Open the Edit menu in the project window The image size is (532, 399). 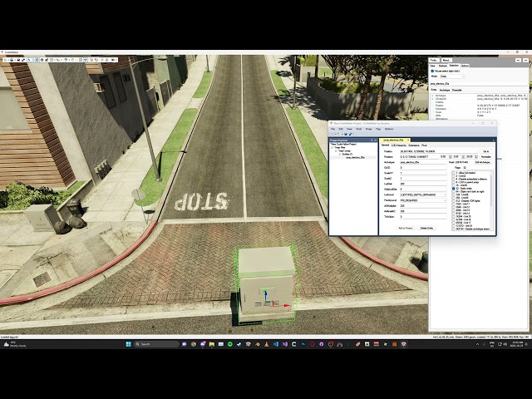[341, 129]
